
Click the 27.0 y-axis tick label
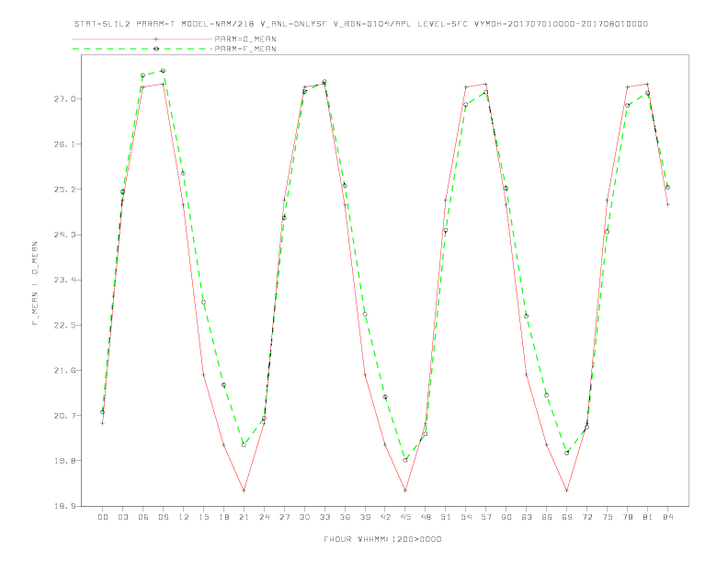click(65, 99)
